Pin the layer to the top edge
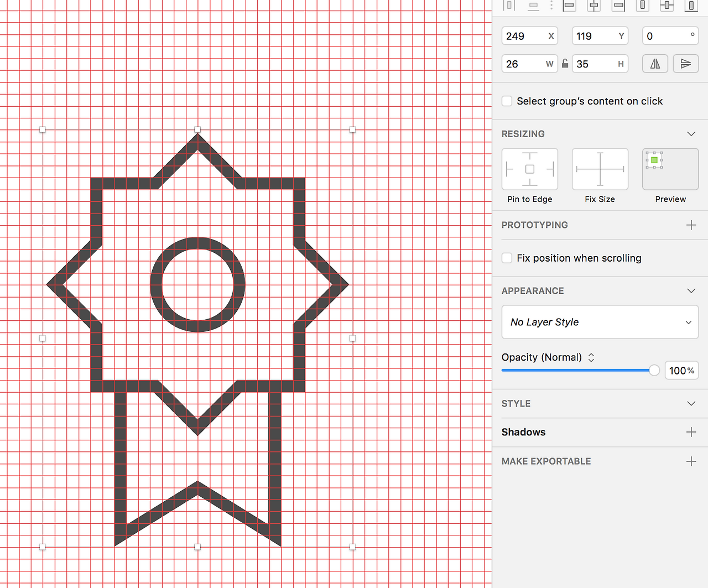 530,157
